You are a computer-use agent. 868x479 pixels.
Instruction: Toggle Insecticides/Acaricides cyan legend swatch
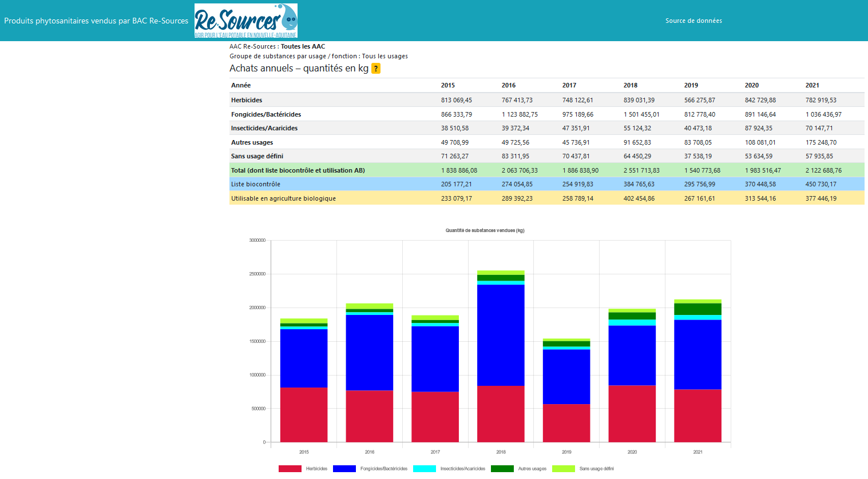pyautogui.click(x=424, y=469)
